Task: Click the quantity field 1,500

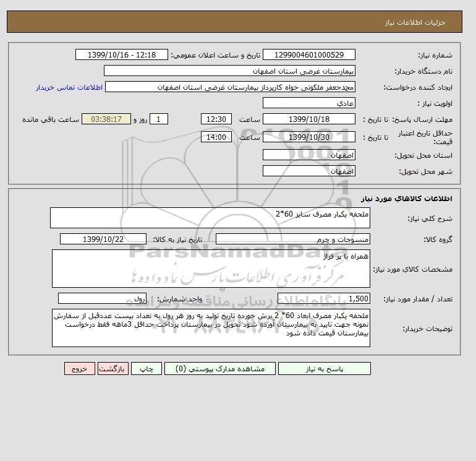Action: point(323,298)
